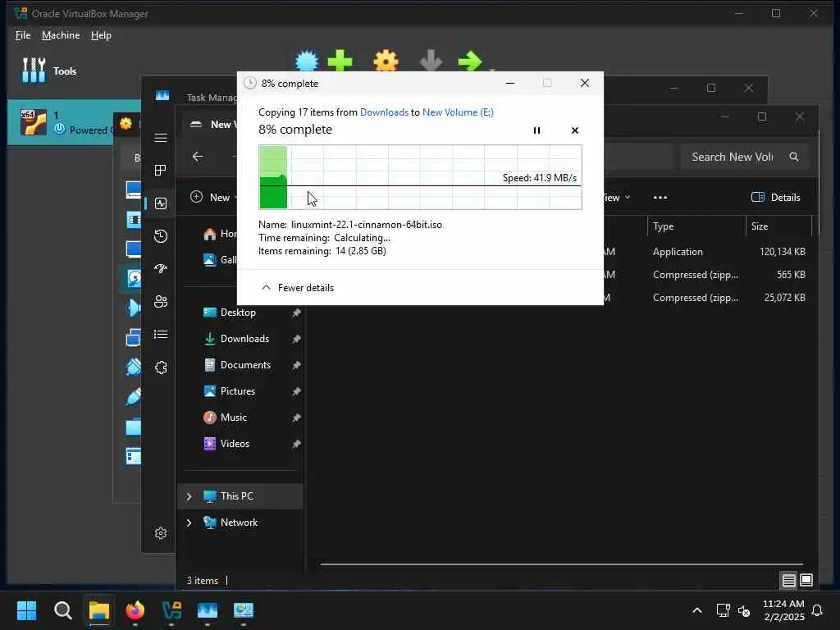The height and width of the screenshot is (630, 840).
Task: Toggle Task Manager hamburger navigation menu
Action: (161, 138)
